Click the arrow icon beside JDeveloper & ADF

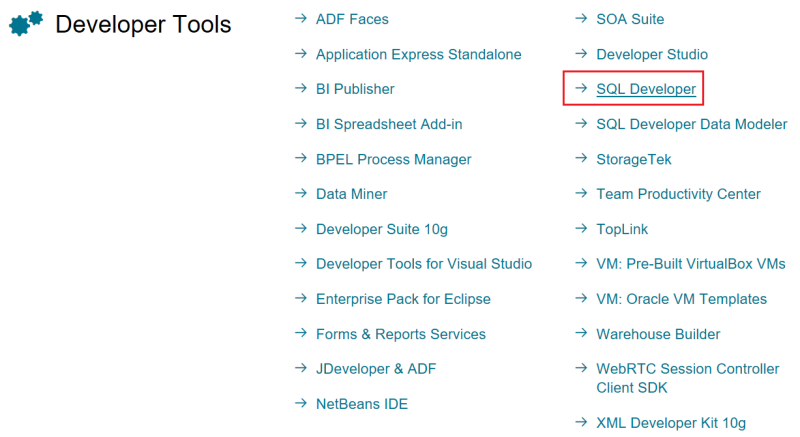301,368
